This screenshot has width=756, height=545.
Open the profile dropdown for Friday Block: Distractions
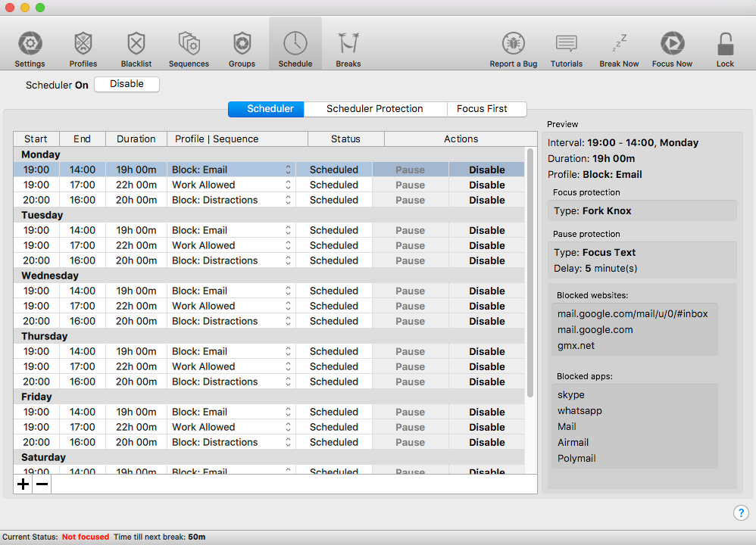pyautogui.click(x=288, y=442)
